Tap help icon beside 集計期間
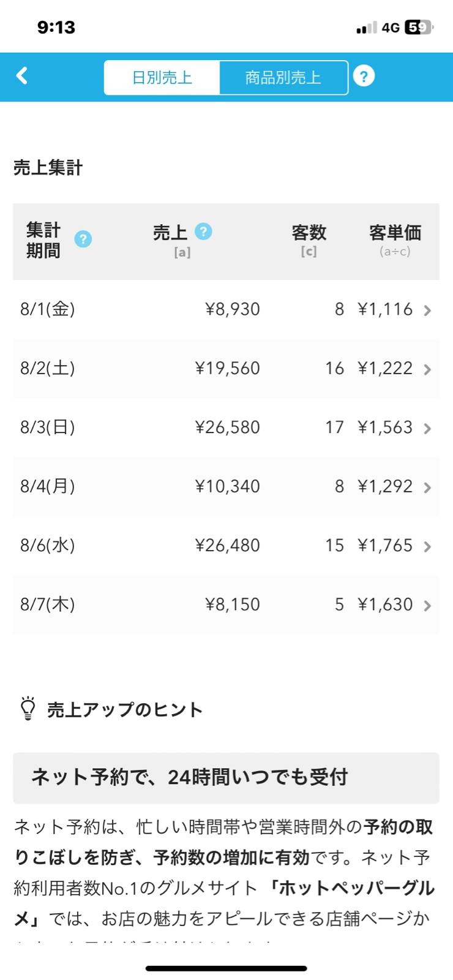 pos(83,239)
